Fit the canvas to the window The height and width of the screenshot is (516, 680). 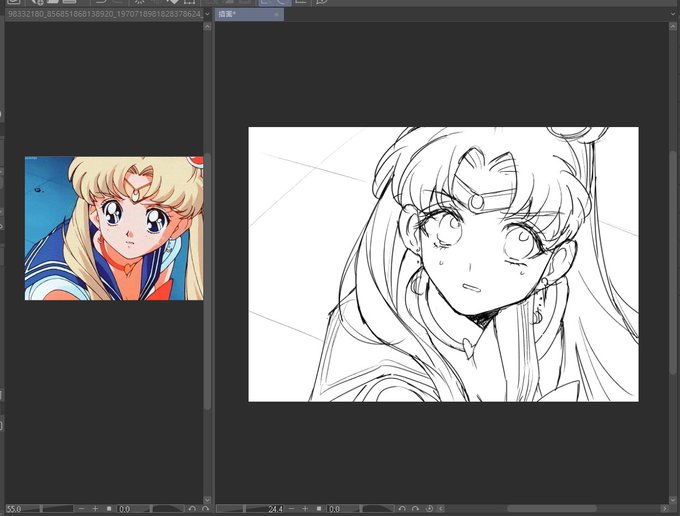pos(319,509)
